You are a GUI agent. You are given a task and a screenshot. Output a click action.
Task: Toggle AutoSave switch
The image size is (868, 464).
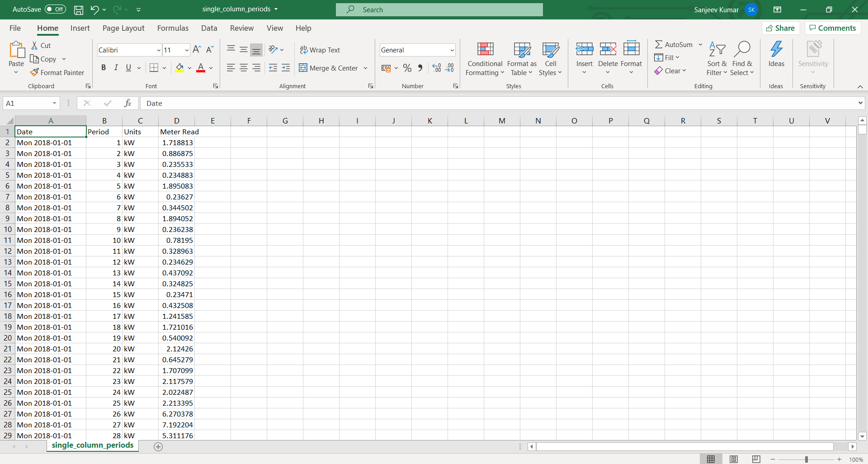[x=55, y=9]
